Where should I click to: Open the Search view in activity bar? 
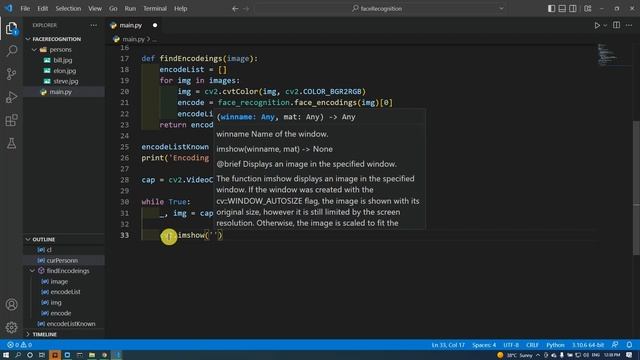pyautogui.click(x=11, y=51)
